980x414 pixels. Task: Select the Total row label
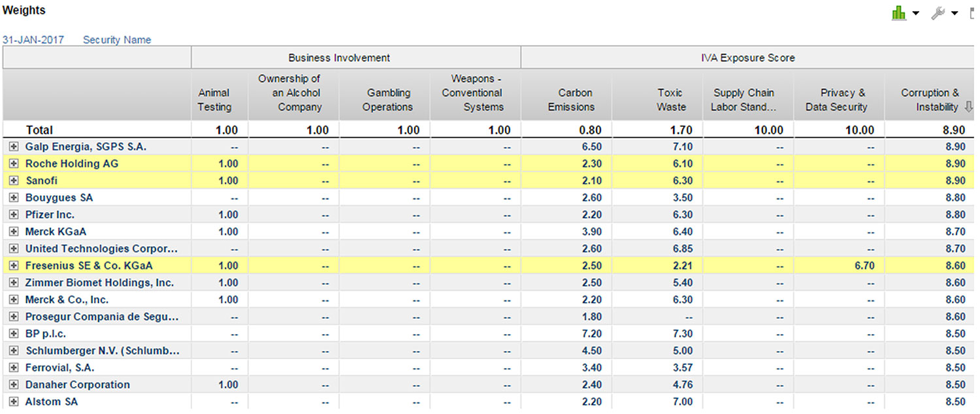39,130
